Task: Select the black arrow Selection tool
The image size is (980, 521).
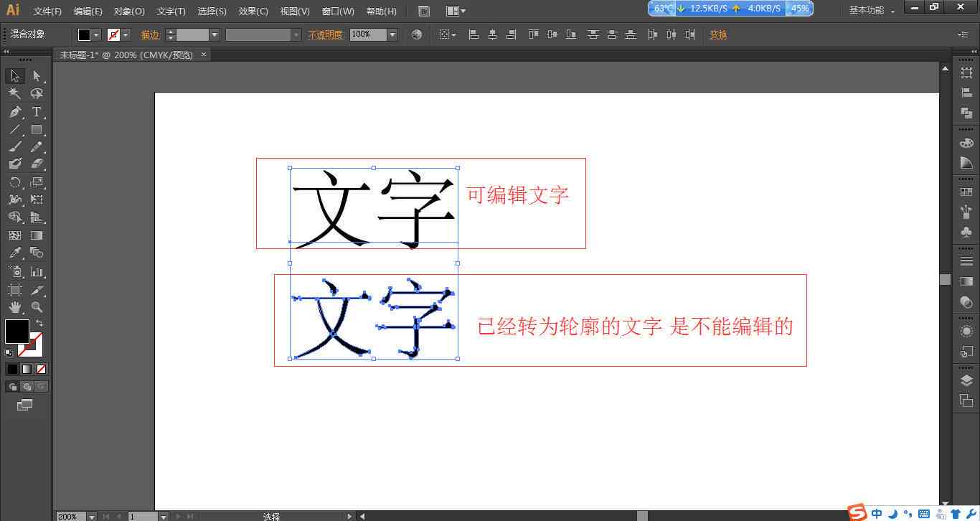Action: point(15,76)
